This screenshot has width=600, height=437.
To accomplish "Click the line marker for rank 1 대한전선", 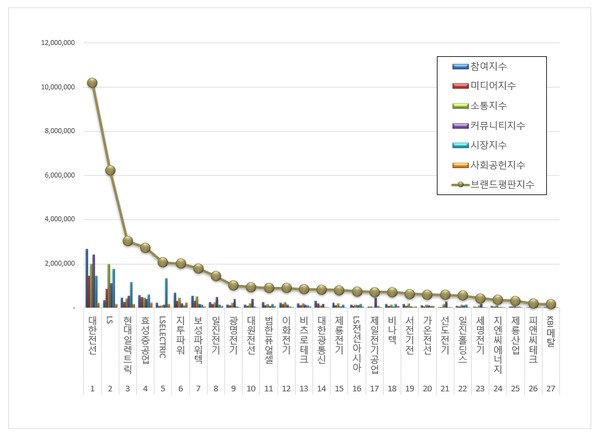I will pyautogui.click(x=92, y=83).
